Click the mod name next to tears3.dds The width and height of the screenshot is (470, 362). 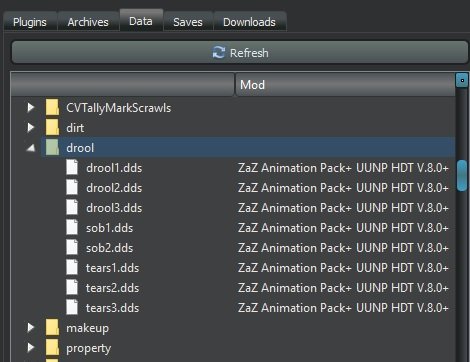(343, 308)
